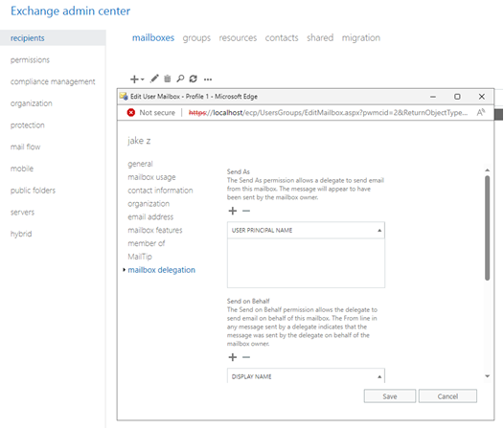Select mailbox delegation page

click(161, 270)
